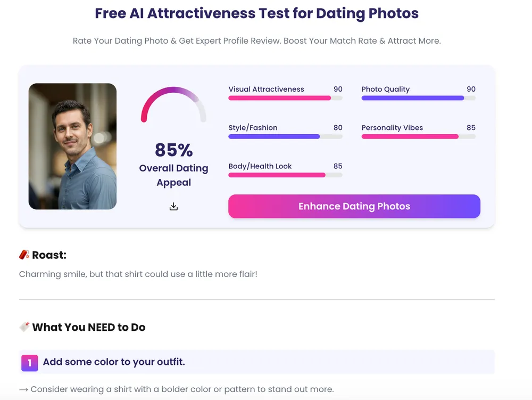
Task: Click the Visual Attractiveness label
Action: click(x=266, y=89)
